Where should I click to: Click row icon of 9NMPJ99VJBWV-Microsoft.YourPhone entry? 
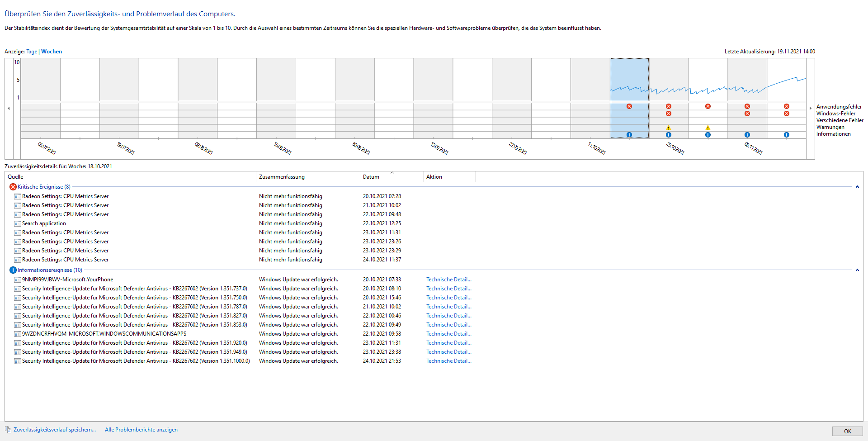18,280
